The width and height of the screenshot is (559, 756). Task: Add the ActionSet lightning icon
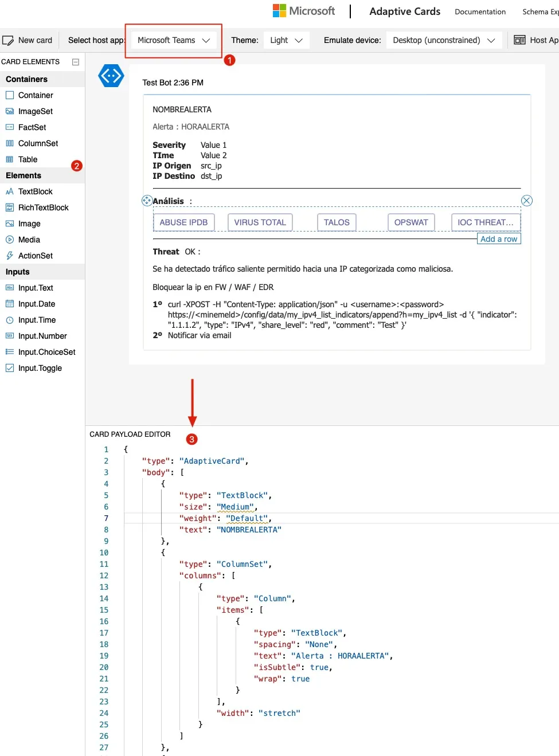click(10, 256)
